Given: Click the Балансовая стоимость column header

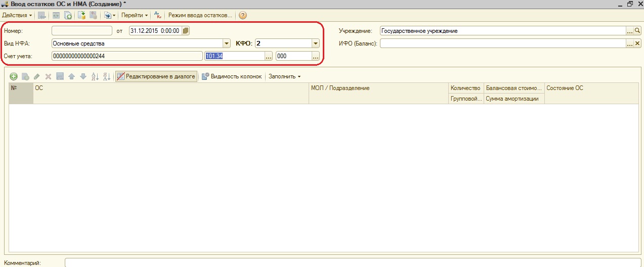Looking at the screenshot, I should click(x=513, y=88).
